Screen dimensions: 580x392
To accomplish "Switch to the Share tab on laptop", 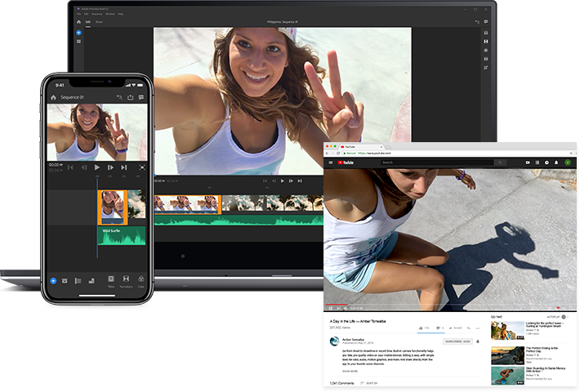I will (99, 22).
